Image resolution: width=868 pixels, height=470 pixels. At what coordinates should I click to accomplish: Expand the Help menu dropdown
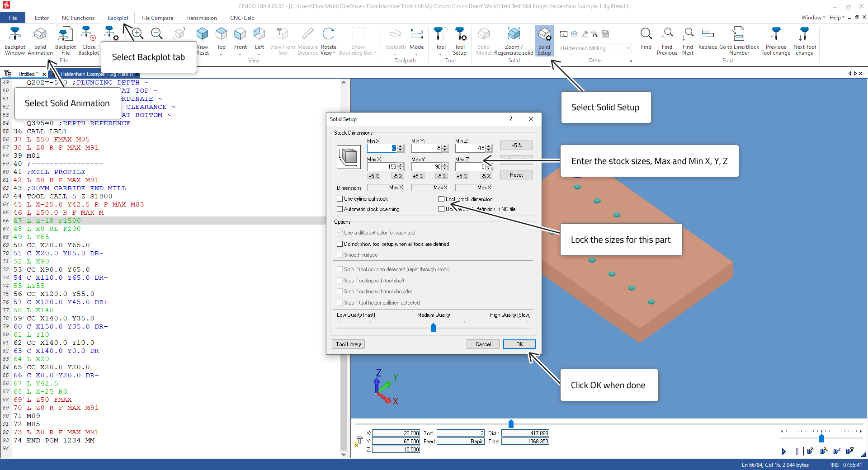click(837, 18)
